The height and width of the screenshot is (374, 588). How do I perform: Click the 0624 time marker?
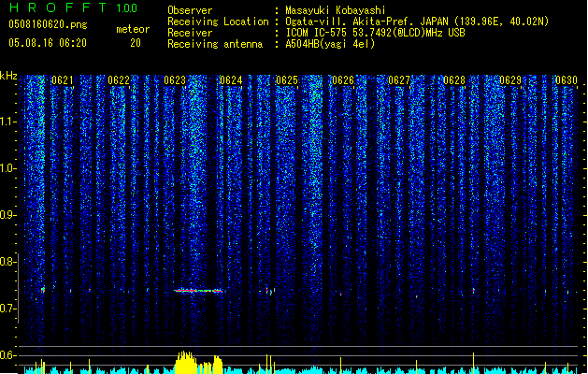tap(231, 80)
